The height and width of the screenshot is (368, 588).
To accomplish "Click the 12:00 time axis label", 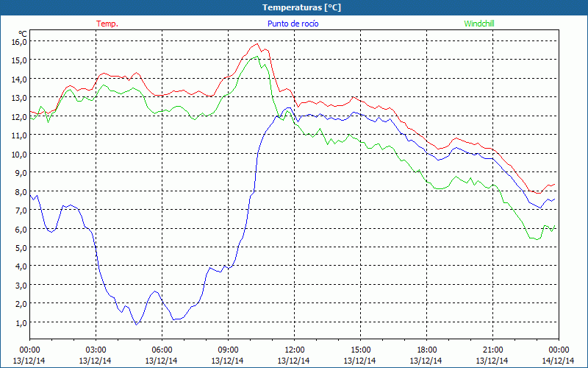I will click(295, 350).
